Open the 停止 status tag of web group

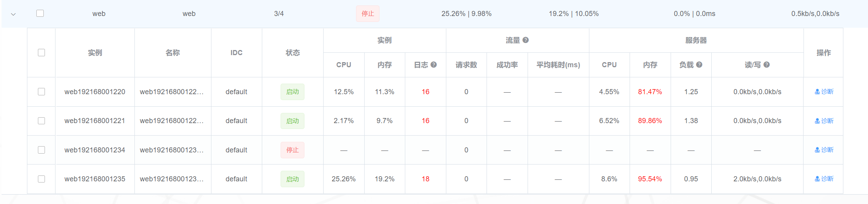click(368, 14)
